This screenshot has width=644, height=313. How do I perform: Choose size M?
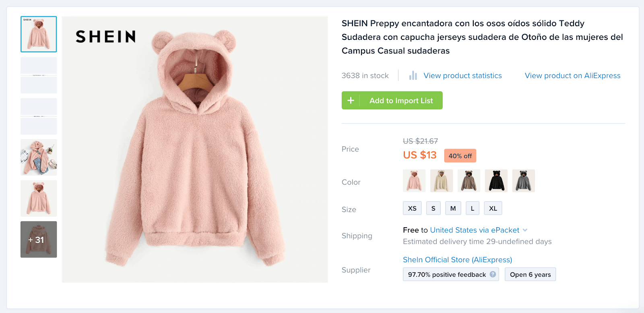pos(453,208)
